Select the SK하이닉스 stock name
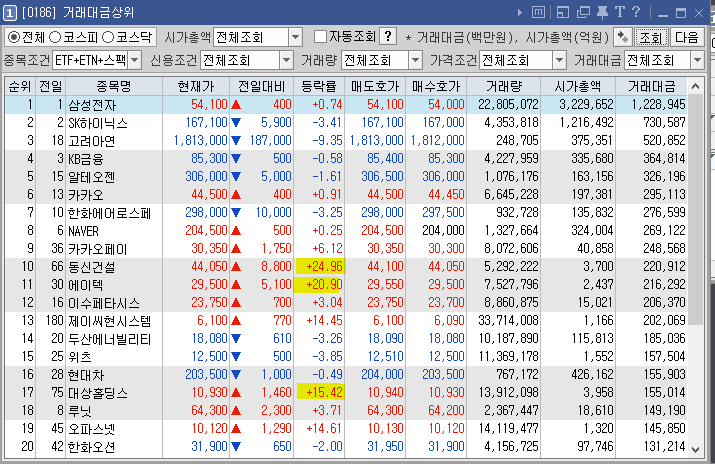Image resolution: width=715 pixels, height=464 pixels. point(98,123)
